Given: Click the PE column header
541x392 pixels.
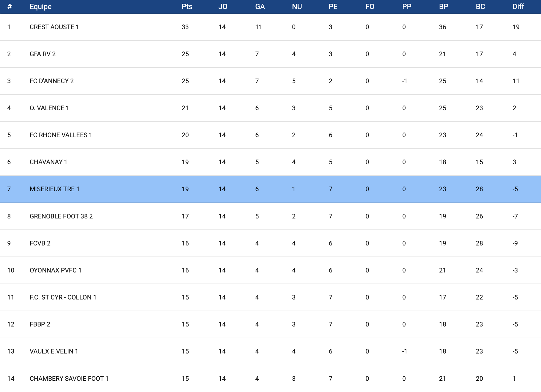Looking at the screenshot, I should 333,7.
